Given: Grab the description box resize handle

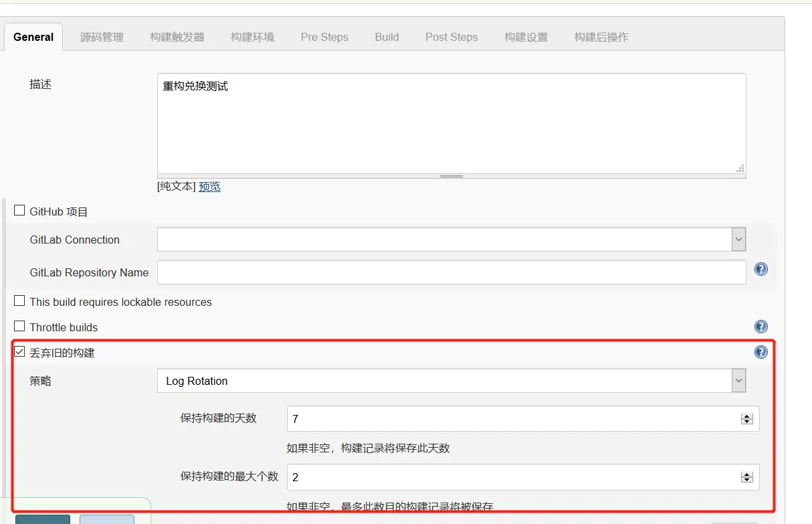Looking at the screenshot, I should point(451,176).
